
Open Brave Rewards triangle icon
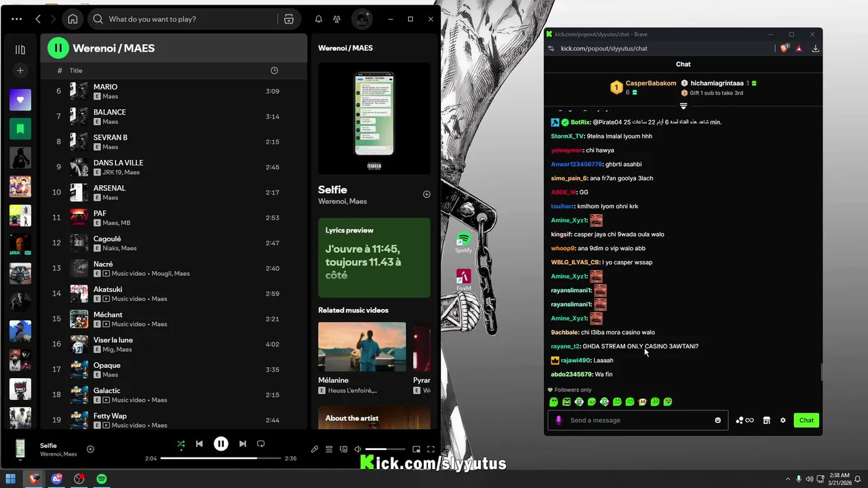click(800, 48)
